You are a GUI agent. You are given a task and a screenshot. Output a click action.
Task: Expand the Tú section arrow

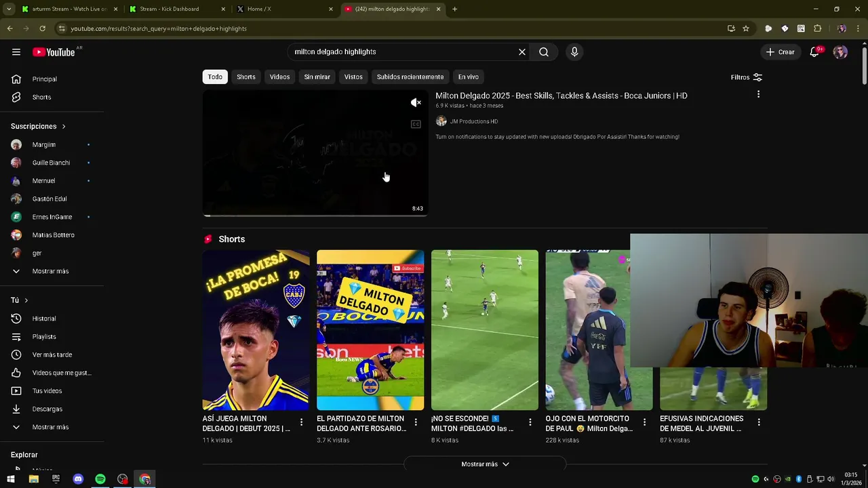coord(26,300)
